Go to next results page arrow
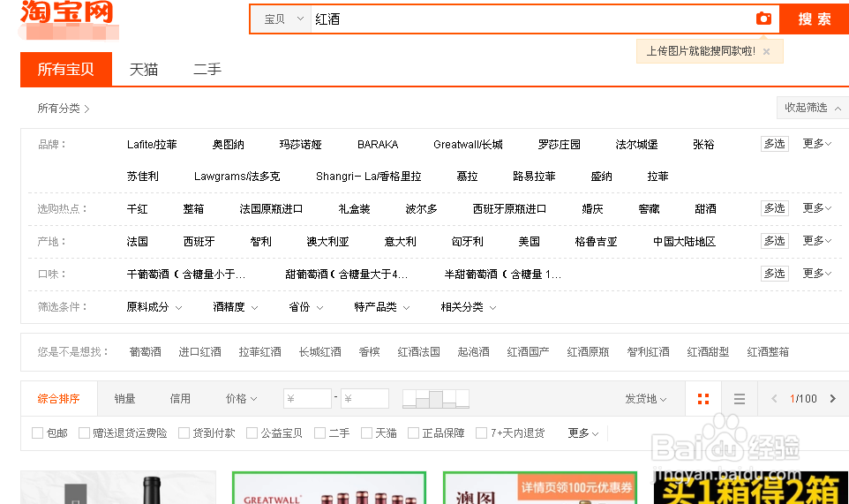This screenshot has width=849, height=504. (x=833, y=398)
